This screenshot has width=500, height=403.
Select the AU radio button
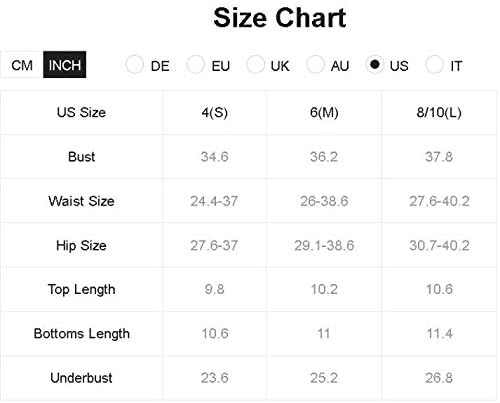[x=315, y=64]
